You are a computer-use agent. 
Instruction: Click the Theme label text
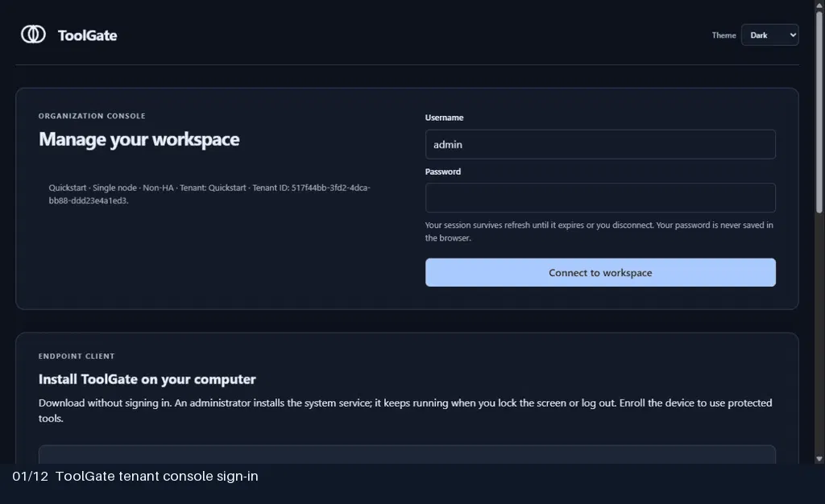click(724, 35)
